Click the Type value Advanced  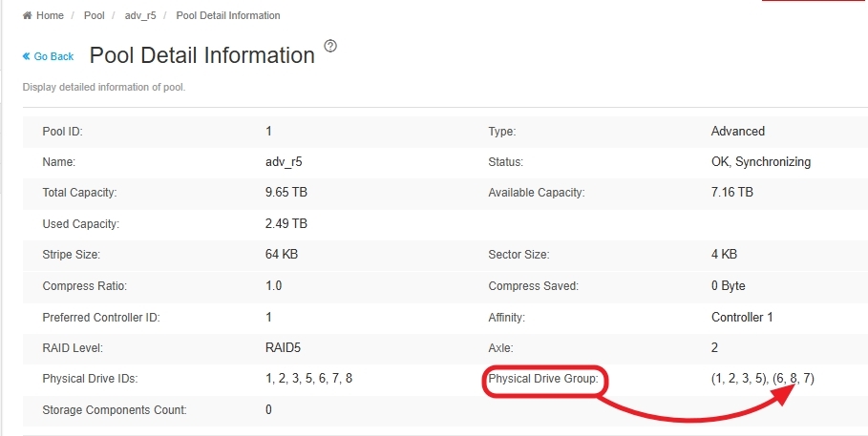pos(738,131)
